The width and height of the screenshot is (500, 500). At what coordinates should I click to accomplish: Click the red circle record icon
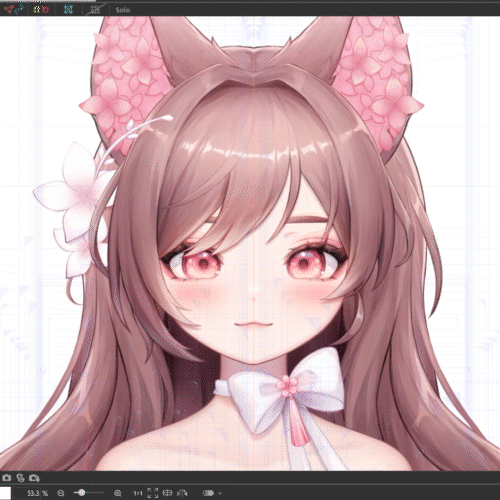click(x=45, y=9)
